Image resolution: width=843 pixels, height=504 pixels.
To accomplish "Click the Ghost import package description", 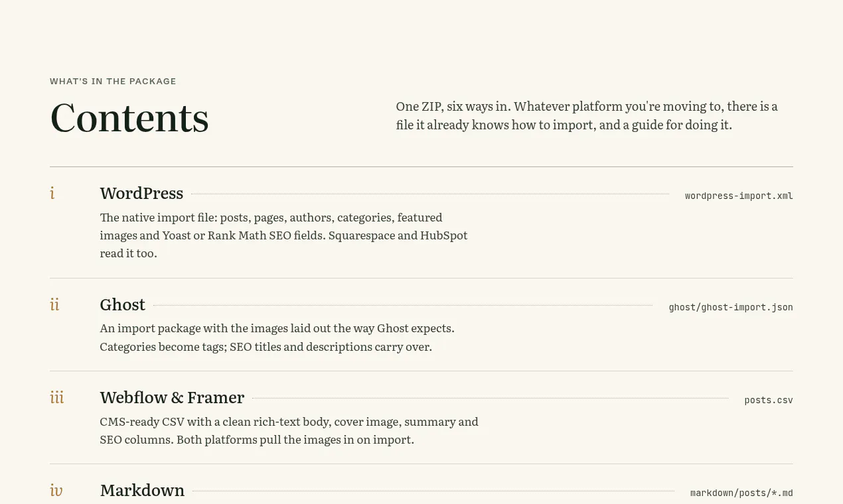I will point(277,338).
